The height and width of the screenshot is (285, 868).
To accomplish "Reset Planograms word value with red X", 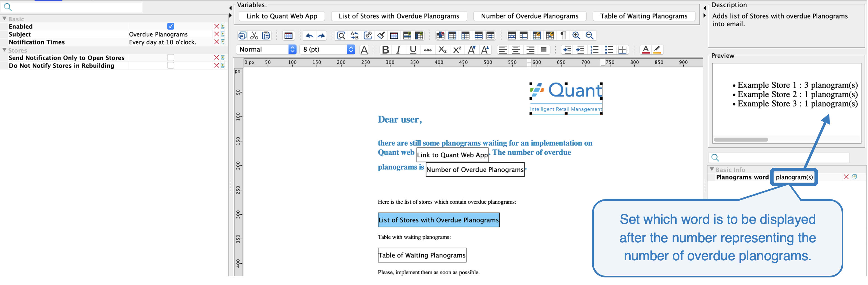I will tap(846, 177).
